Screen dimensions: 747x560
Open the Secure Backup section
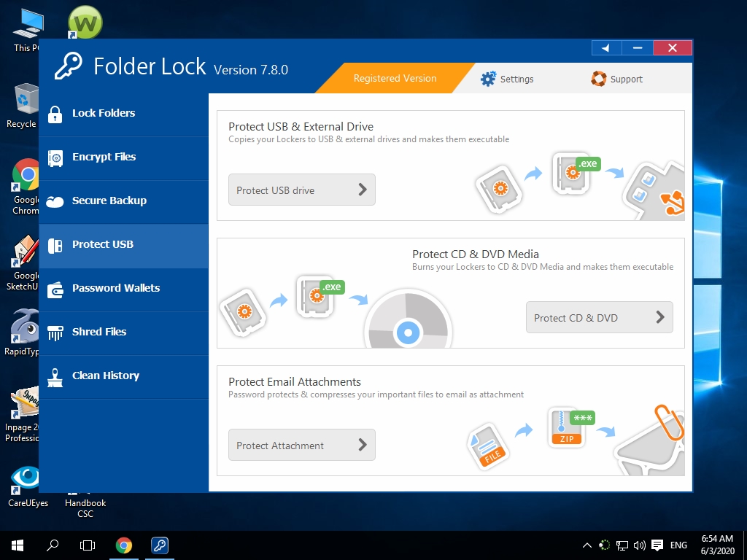click(x=124, y=202)
